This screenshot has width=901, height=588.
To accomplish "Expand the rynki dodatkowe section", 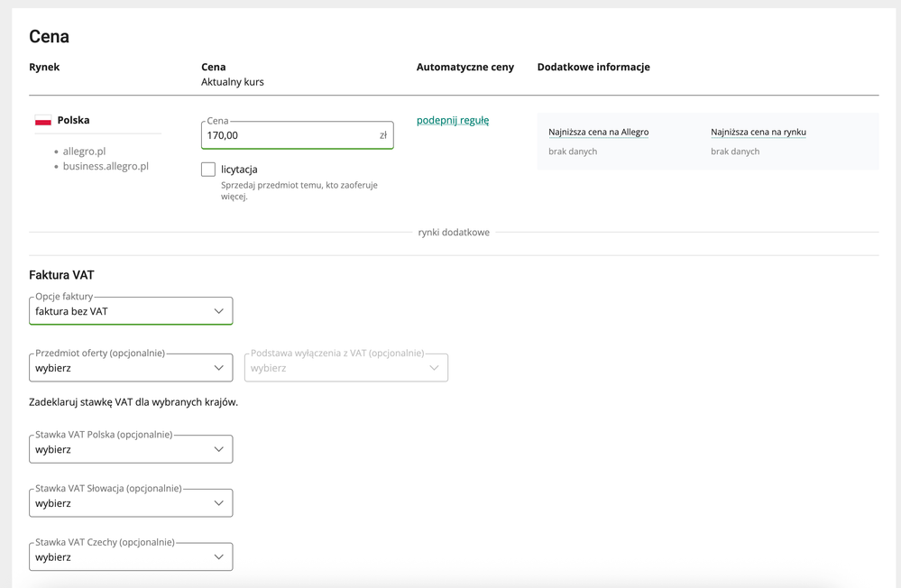I will pyautogui.click(x=454, y=233).
